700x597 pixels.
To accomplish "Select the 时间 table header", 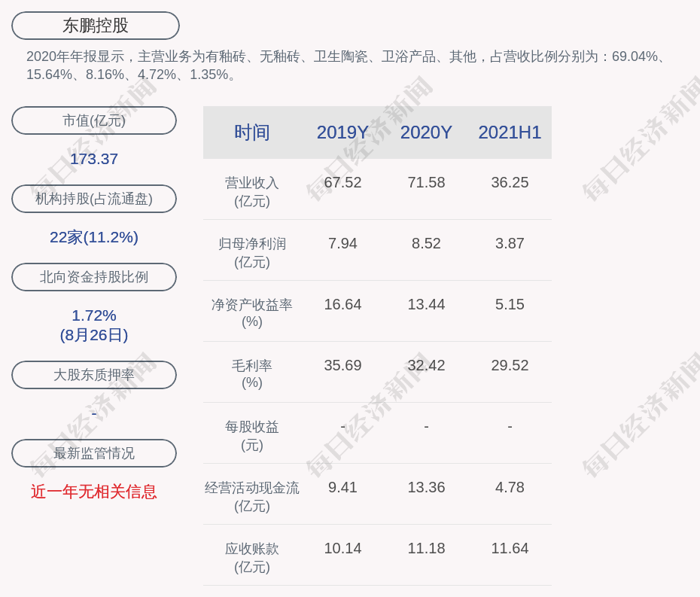I will click(252, 132).
